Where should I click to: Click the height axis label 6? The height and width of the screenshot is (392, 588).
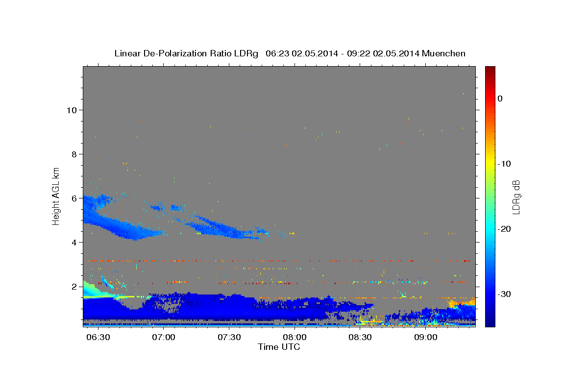[74, 198]
